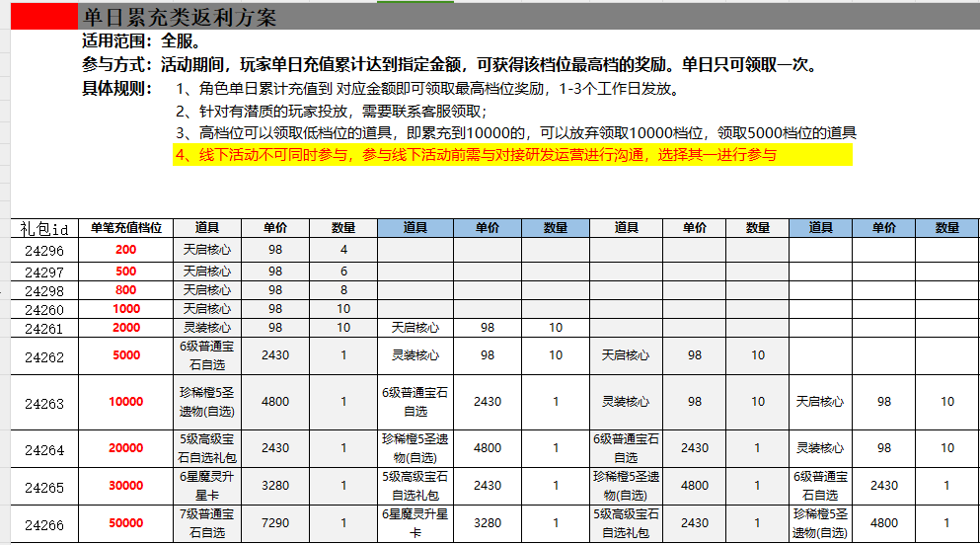Click gift id cell 24296
Screen dimensions: 980x545
coord(44,250)
